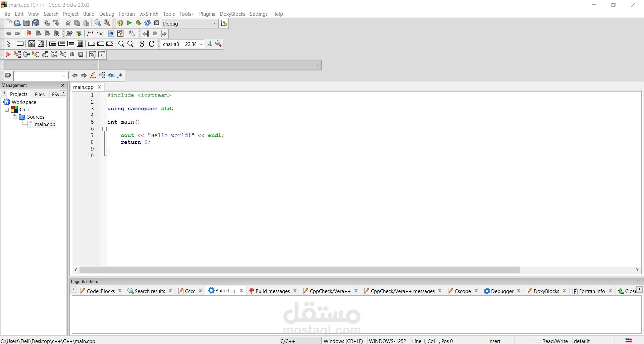Click the ThreadSearch options wrench
Image resolution: width=644 pixels, height=344 pixels.
pyautogui.click(x=219, y=44)
